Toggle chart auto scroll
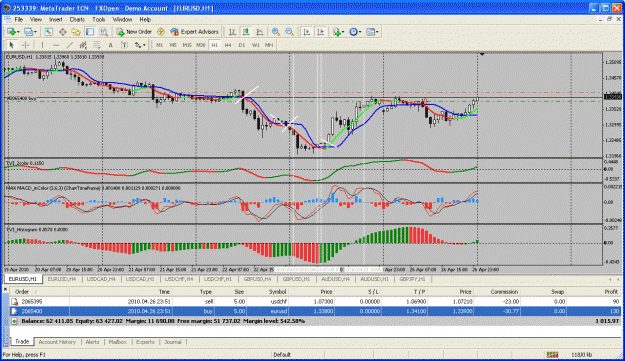 [x=307, y=32]
